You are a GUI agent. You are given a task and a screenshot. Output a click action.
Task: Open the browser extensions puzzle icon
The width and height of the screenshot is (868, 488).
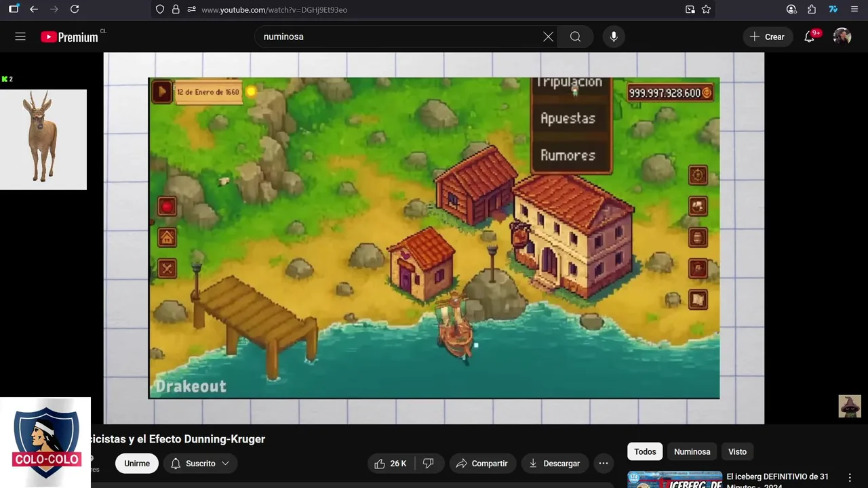tap(812, 9)
